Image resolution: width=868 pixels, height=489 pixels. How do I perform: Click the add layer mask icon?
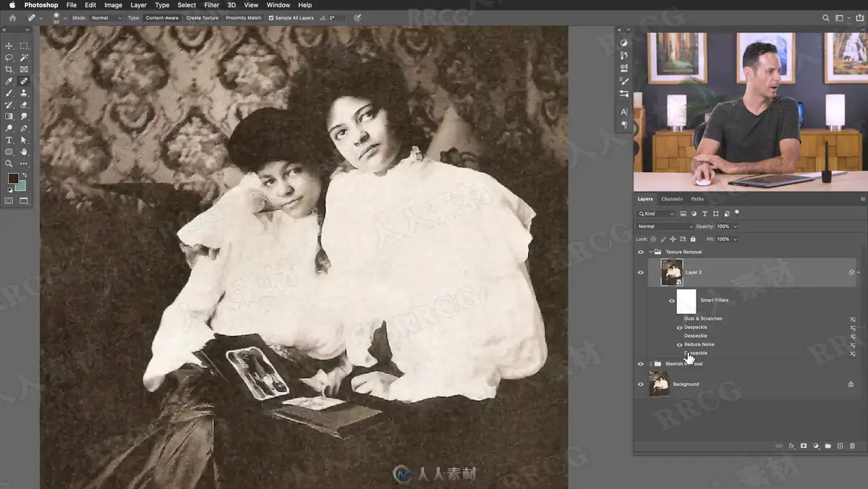(804, 446)
